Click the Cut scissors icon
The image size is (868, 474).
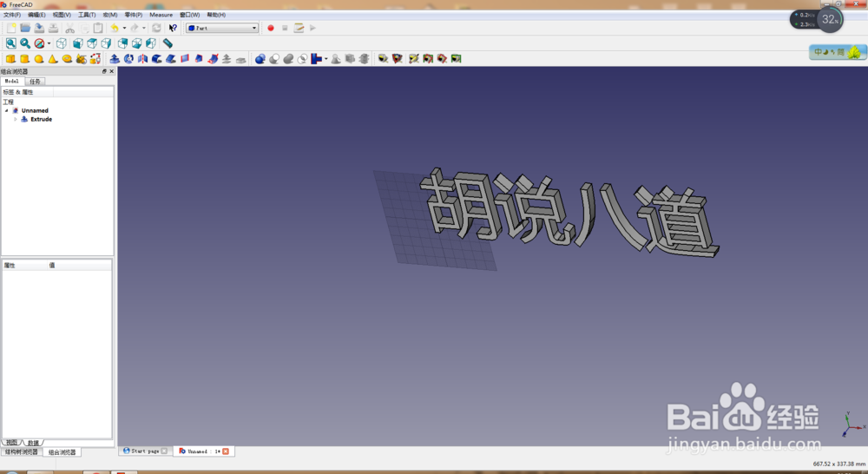(69, 28)
